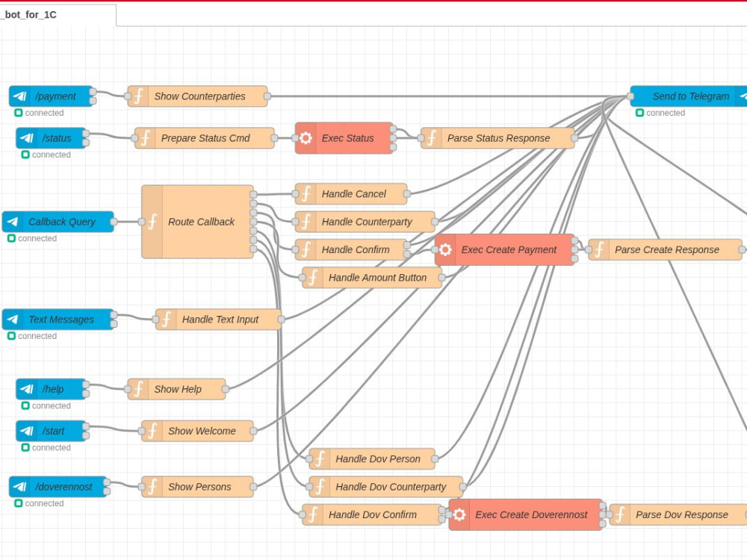
Task: Click connected status under Callback Query
Action: (x=32, y=239)
